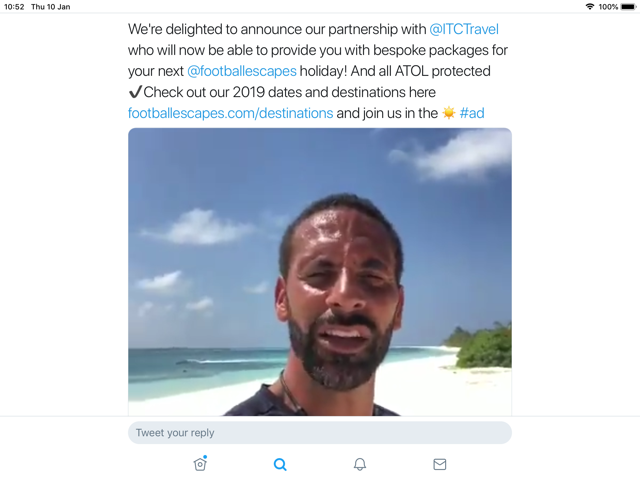Follow the footballescapes.com/destinations link
Viewport: 640px width, 480px height.
pos(230,113)
